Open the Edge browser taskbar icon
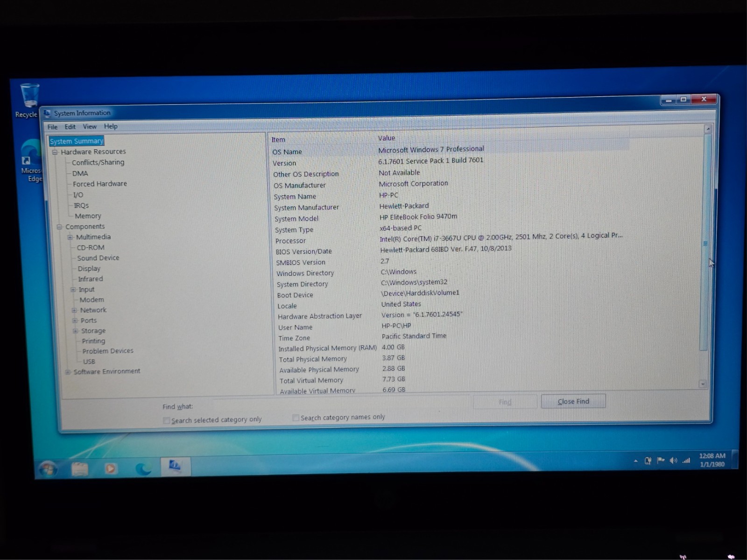747x560 pixels. coord(142,468)
